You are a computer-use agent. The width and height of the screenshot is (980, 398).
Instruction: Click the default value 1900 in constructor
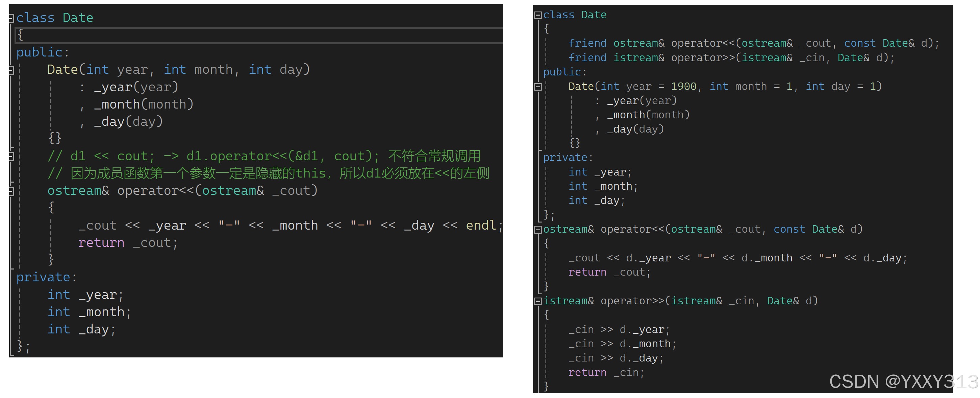(683, 87)
